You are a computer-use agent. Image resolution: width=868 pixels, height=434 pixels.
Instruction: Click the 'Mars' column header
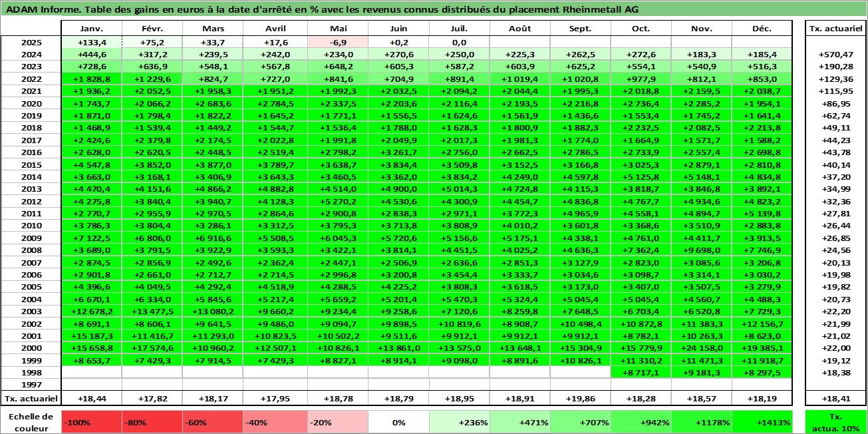[212, 29]
